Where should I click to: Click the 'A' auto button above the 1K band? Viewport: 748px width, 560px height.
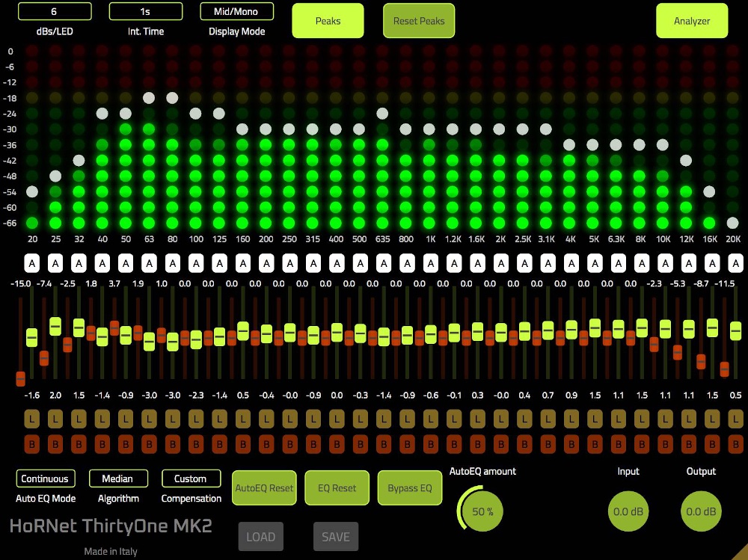(x=429, y=263)
